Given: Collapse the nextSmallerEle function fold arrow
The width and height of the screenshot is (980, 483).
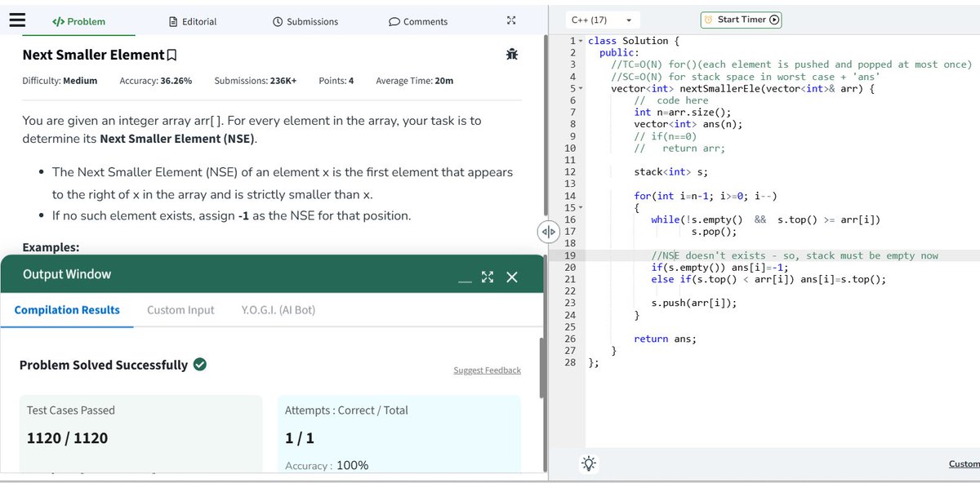Looking at the screenshot, I should coord(581,88).
